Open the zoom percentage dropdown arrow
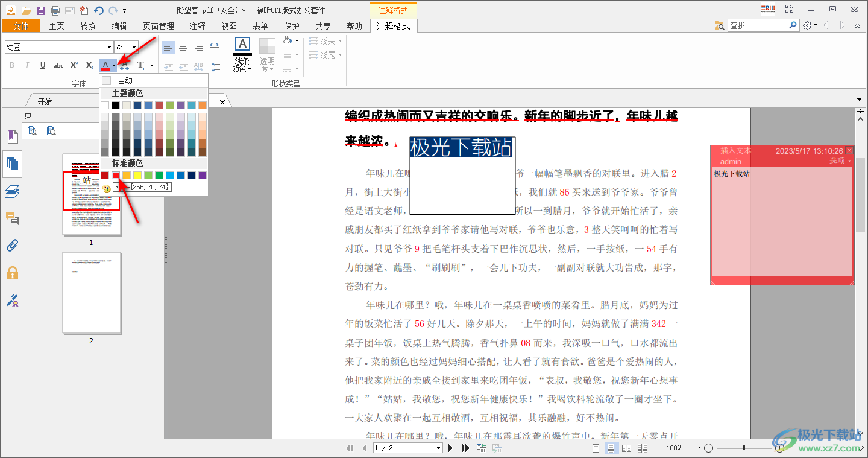 [x=699, y=448]
